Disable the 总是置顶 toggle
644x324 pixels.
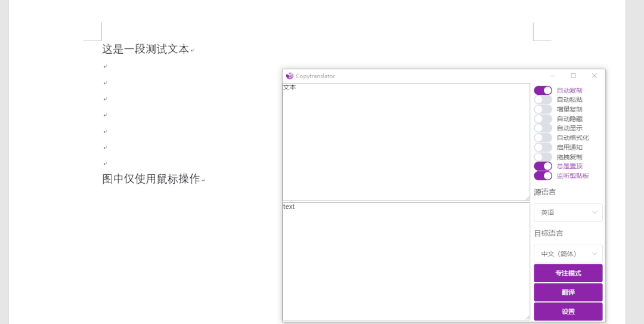[x=543, y=166]
